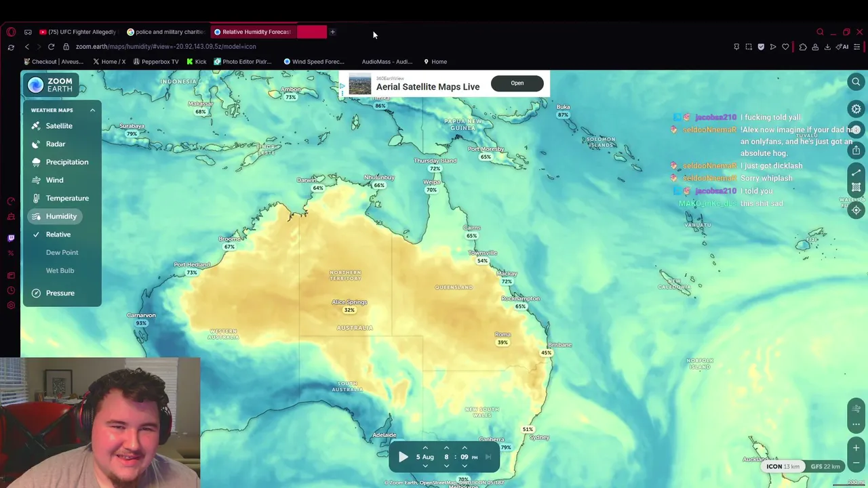Select Dew Point option
Screen dimensions: 868x488
click(x=62, y=252)
